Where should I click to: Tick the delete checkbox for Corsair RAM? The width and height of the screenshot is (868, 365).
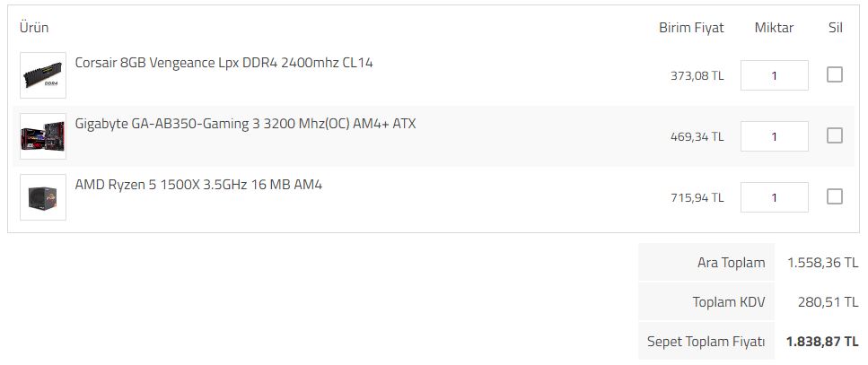click(x=835, y=74)
